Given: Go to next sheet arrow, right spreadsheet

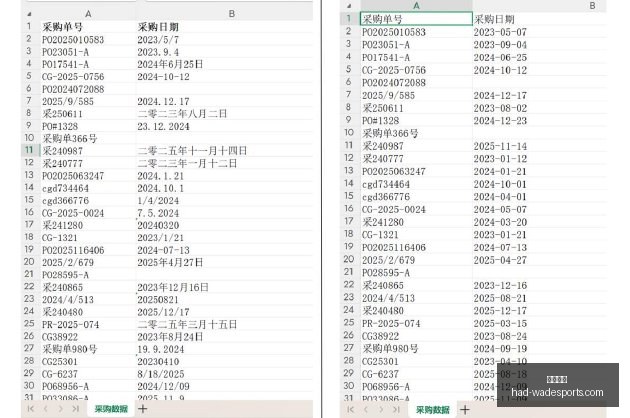Looking at the screenshot, I should [381, 410].
